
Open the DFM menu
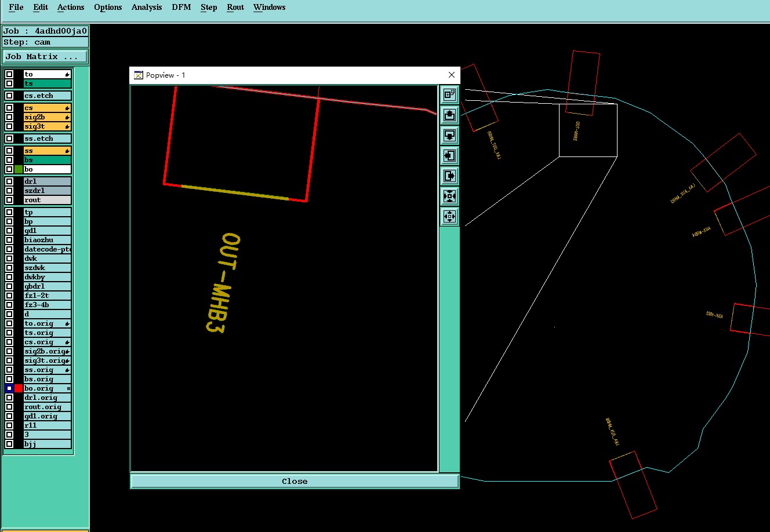coord(181,8)
